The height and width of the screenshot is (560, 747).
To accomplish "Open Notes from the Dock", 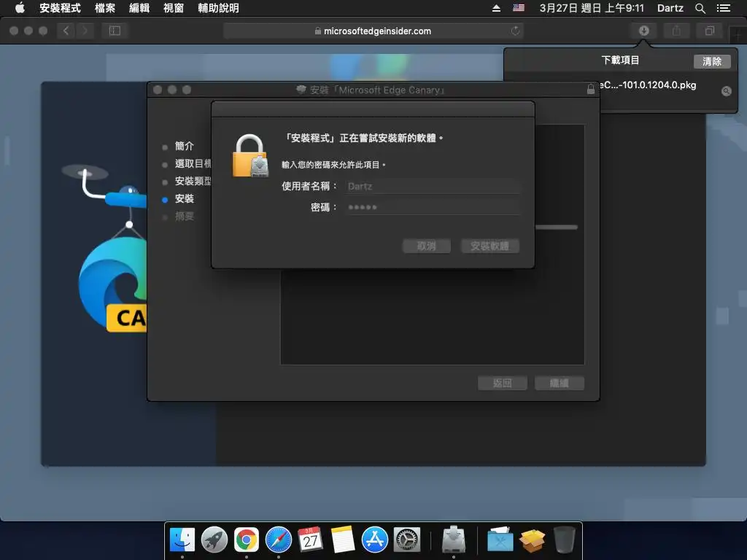I will [x=343, y=540].
